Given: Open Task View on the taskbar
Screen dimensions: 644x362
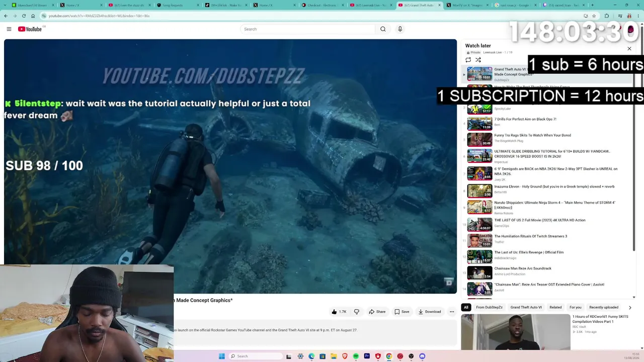Looking at the screenshot, I should coord(289,356).
